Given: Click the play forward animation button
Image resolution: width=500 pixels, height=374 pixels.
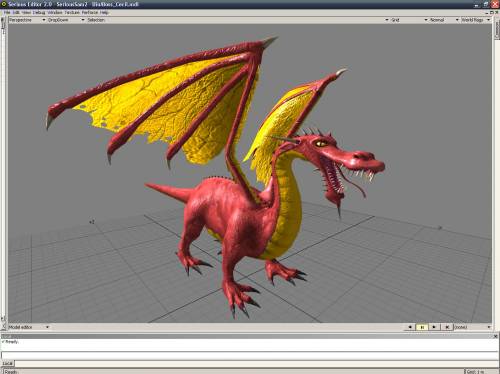Looking at the screenshot, I should pyautogui.click(x=434, y=327).
